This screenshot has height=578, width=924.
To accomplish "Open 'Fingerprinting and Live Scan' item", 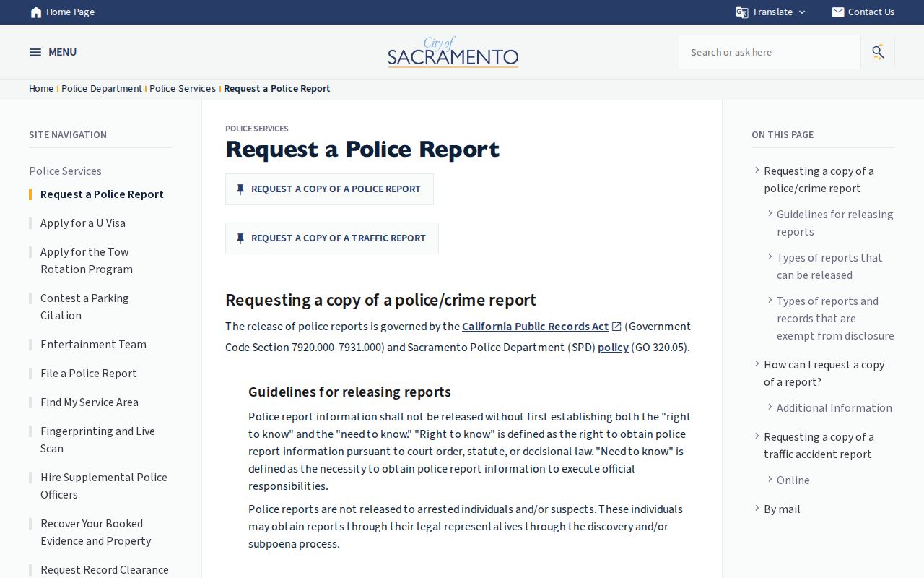I will point(97,440).
